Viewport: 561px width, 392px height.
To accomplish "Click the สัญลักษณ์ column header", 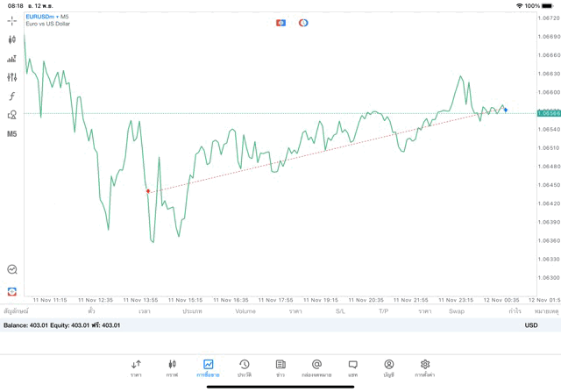I will [16, 311].
